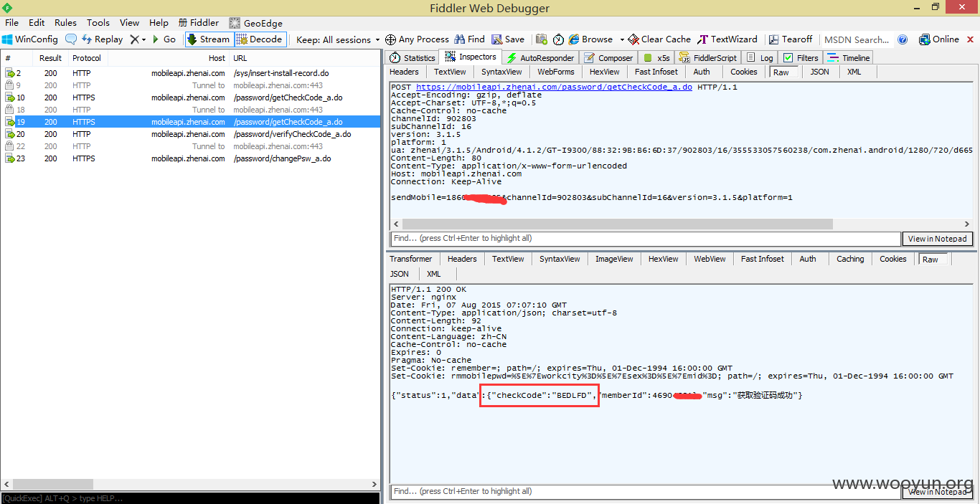Image resolution: width=980 pixels, height=504 pixels.
Task: Open the View menu
Action: tap(130, 22)
